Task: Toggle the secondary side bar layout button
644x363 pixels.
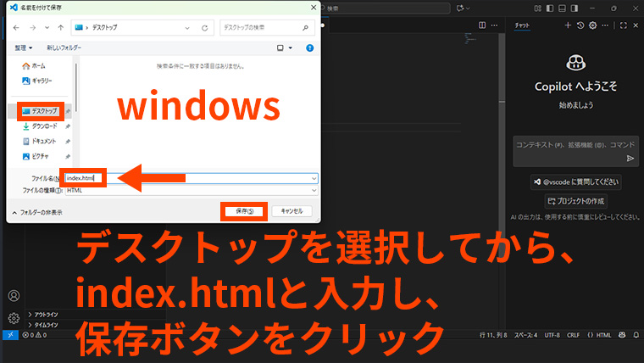Action: click(575, 8)
